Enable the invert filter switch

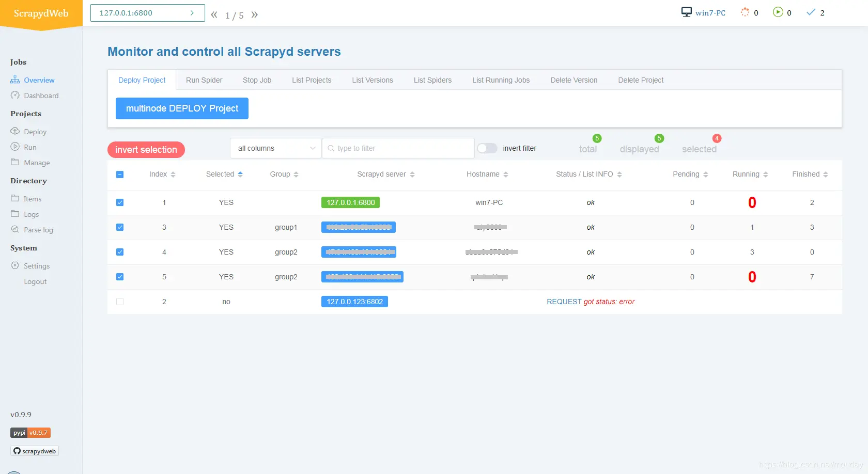tap(487, 148)
